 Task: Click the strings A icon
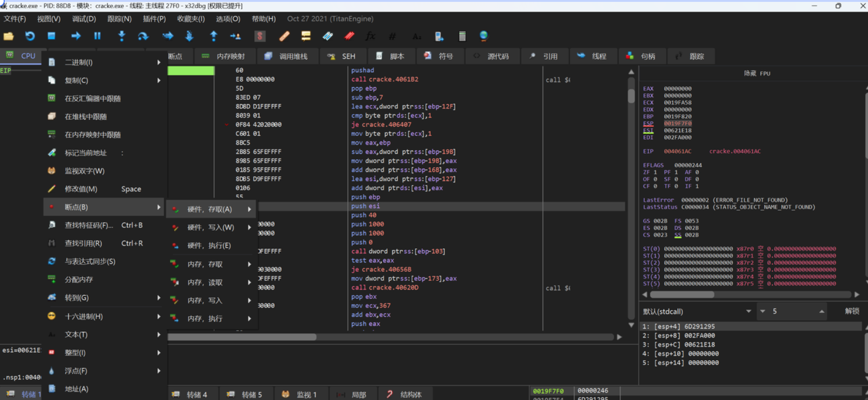[417, 36]
